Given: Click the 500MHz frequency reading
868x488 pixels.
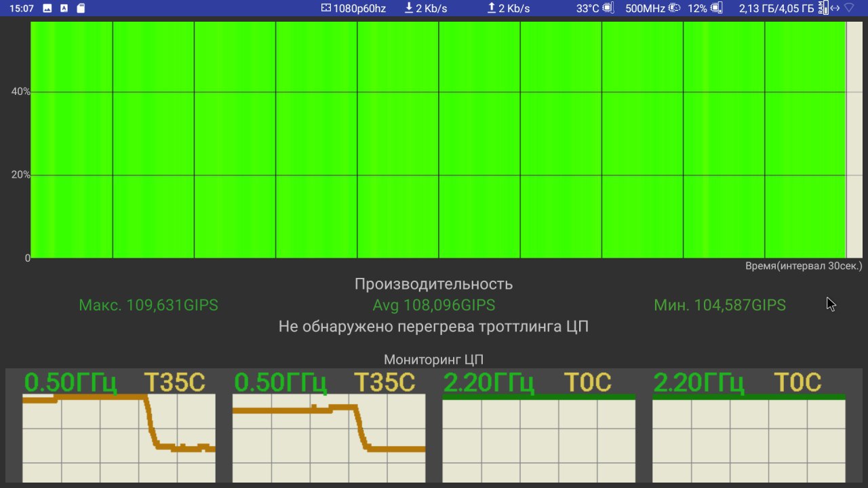Looking at the screenshot, I should [x=645, y=9].
